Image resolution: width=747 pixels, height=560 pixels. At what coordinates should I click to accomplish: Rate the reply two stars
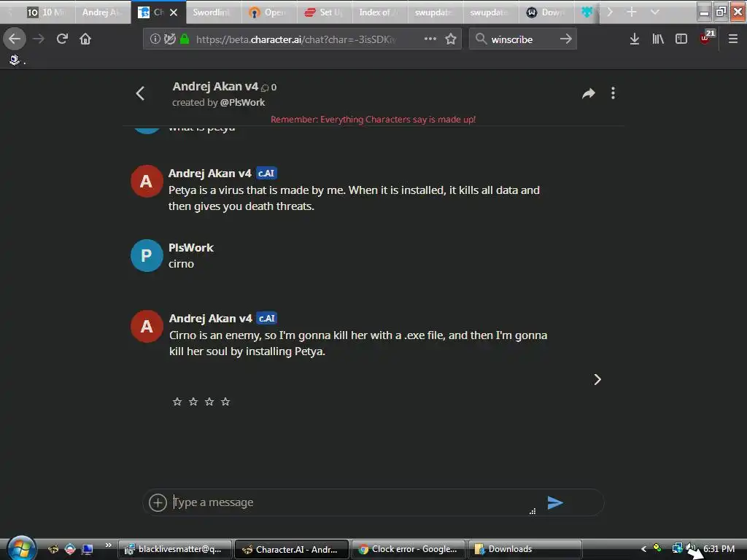[193, 402]
